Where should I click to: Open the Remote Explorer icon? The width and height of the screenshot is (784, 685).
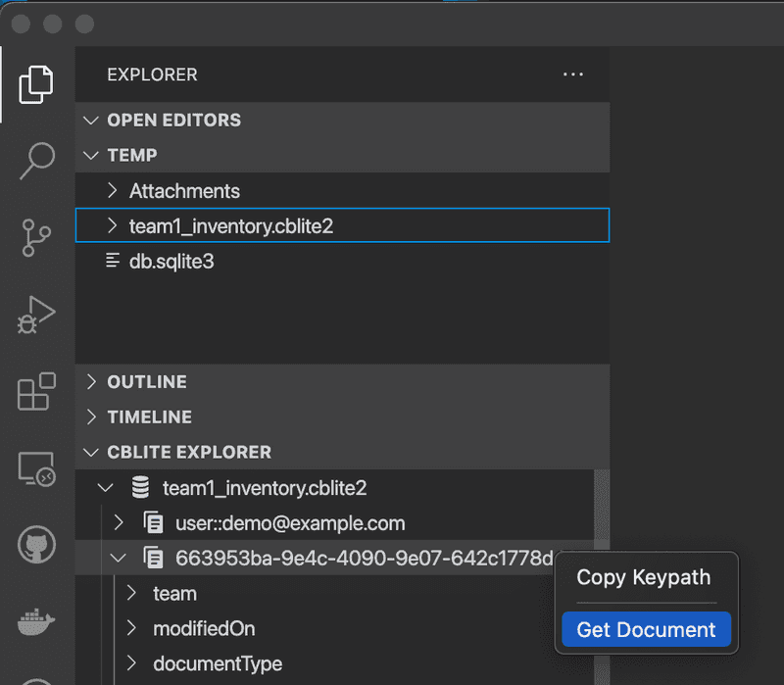pyautogui.click(x=36, y=468)
